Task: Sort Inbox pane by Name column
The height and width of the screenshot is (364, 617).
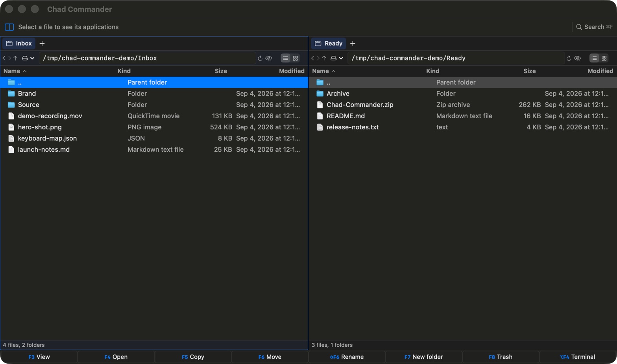Action: [15, 71]
